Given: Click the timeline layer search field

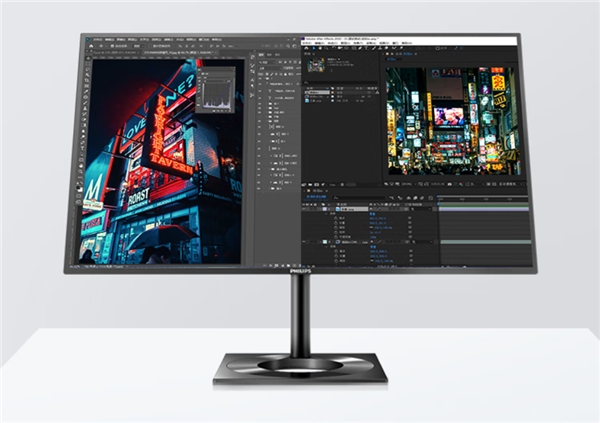Looking at the screenshot, I should click(x=359, y=198).
